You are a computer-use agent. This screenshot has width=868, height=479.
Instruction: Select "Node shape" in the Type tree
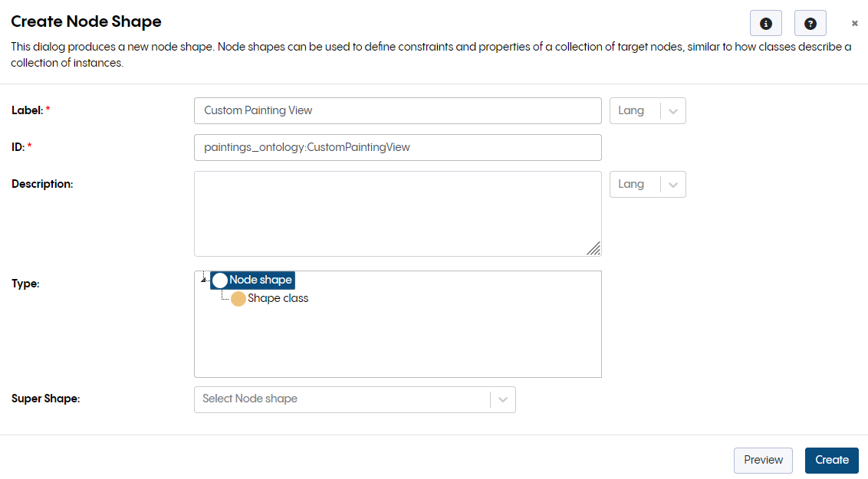point(257,280)
